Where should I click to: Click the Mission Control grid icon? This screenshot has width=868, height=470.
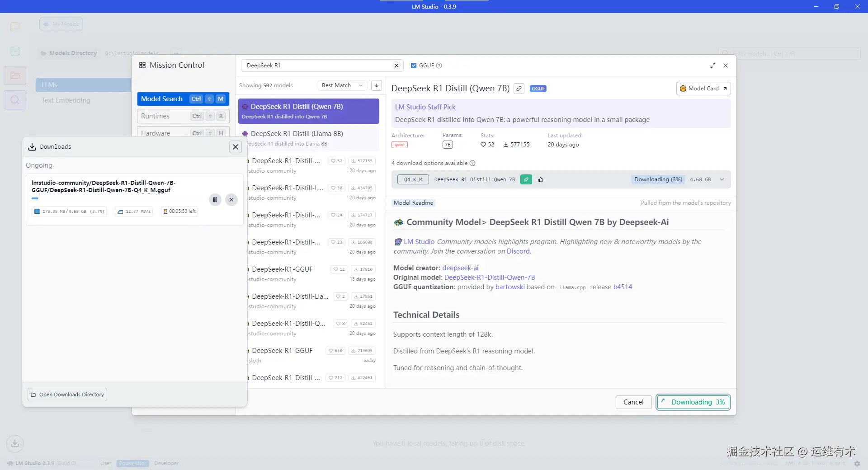(x=142, y=65)
